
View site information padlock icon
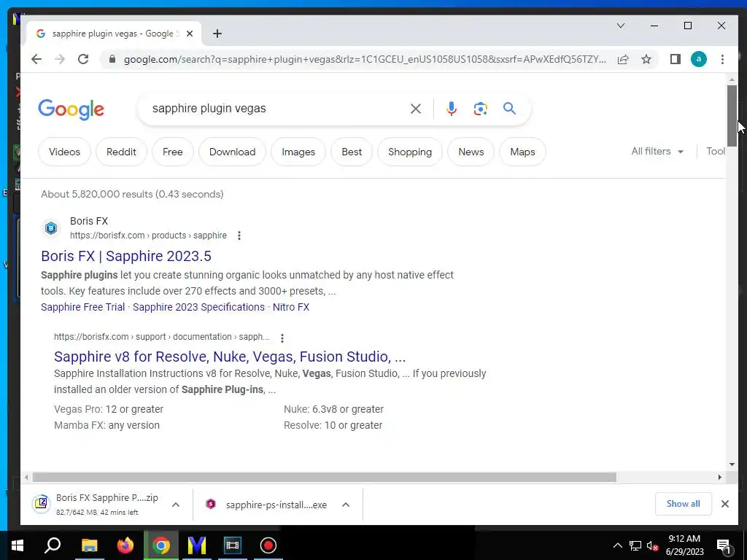tap(112, 59)
